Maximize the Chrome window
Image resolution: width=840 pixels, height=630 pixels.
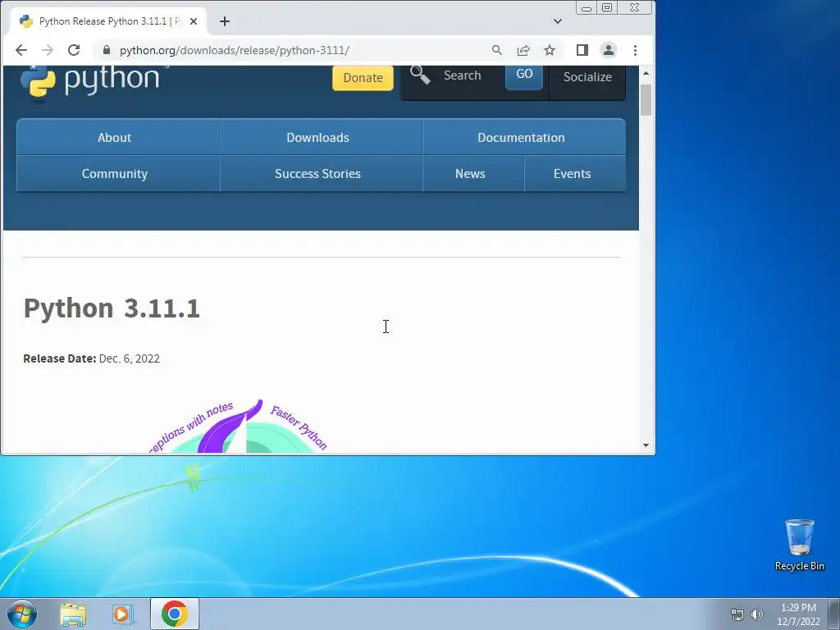(x=607, y=7)
